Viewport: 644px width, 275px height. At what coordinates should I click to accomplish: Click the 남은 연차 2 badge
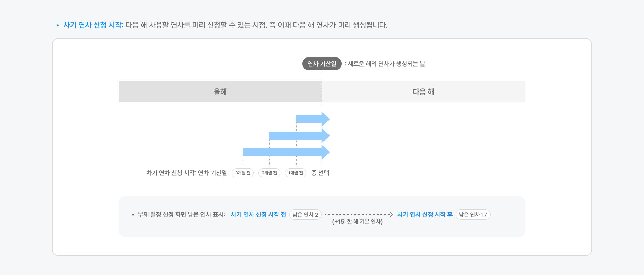point(305,215)
